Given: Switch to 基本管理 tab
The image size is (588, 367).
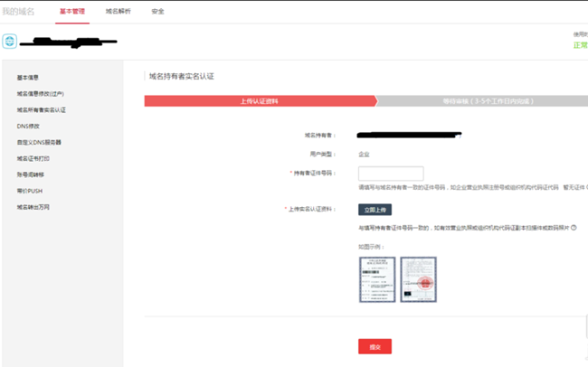Looking at the screenshot, I should [x=72, y=12].
